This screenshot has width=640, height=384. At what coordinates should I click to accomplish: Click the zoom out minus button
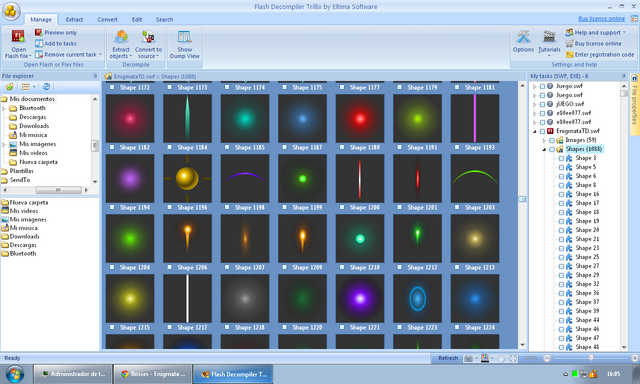pos(547,358)
